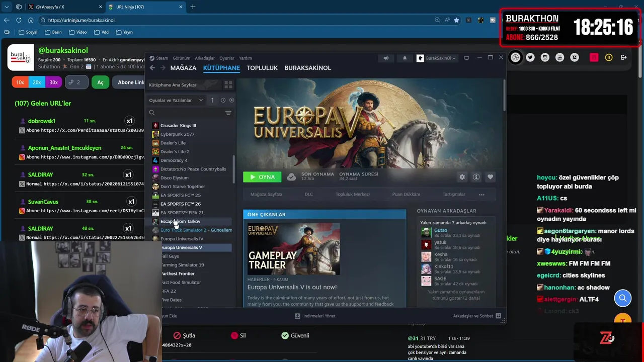Expand the Oyunlar ve Yazılımlar filter dropdown
Viewport: 644px width, 362px height.
click(176, 100)
